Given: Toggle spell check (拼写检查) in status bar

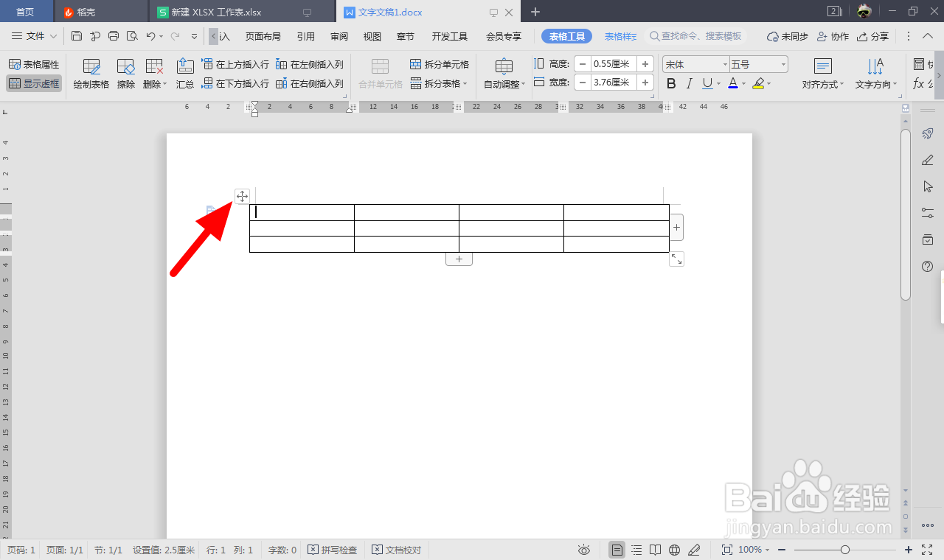Looking at the screenshot, I should coord(333,550).
